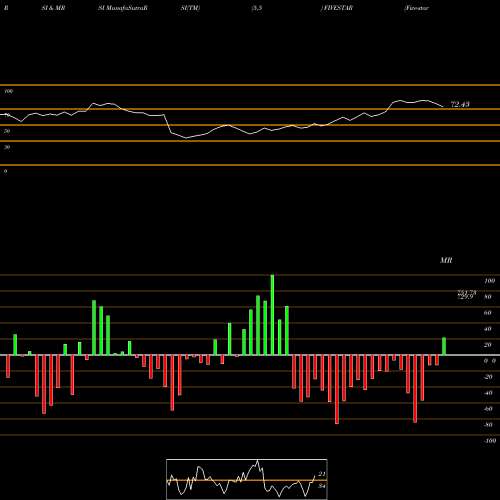Viewport: 500px width, 500px height.
Task: Click the 'SI MunafaSutraR' header text
Action: pyautogui.click(x=123, y=8)
